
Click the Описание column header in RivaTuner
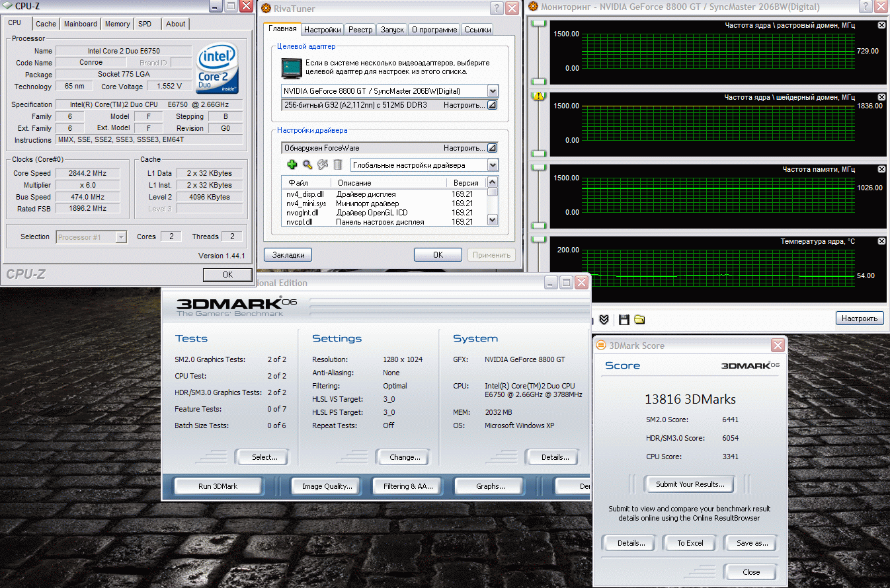390,182
